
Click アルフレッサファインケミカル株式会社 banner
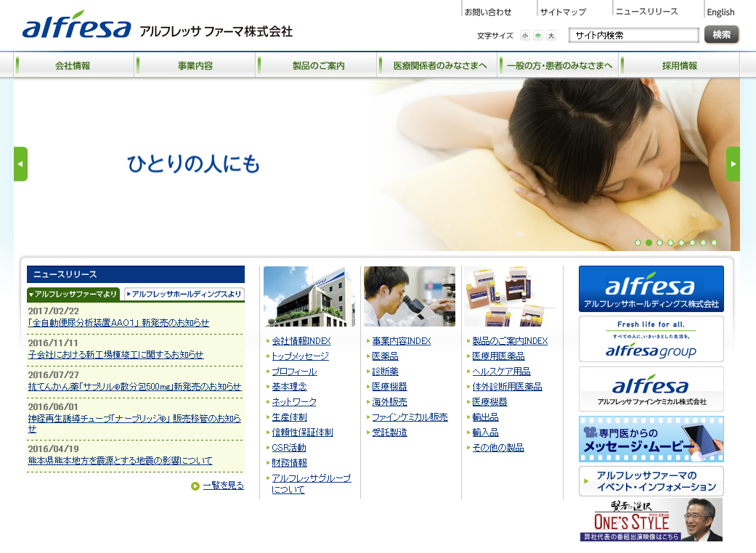click(651, 389)
